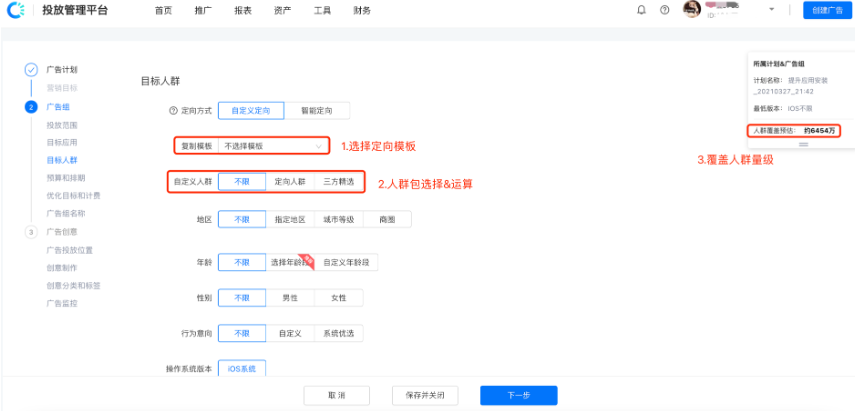Jump to 广告投放位置 section

pos(69,250)
